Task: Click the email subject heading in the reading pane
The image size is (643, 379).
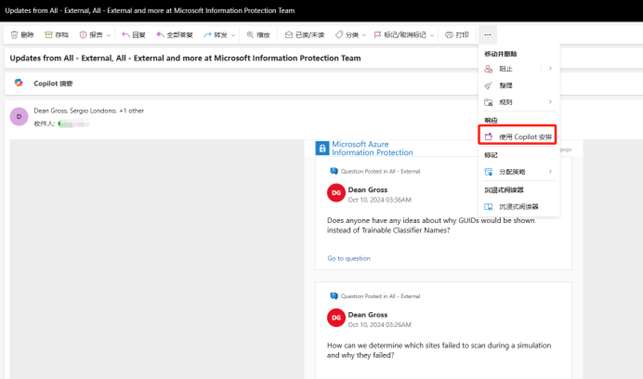Action: 185,58
